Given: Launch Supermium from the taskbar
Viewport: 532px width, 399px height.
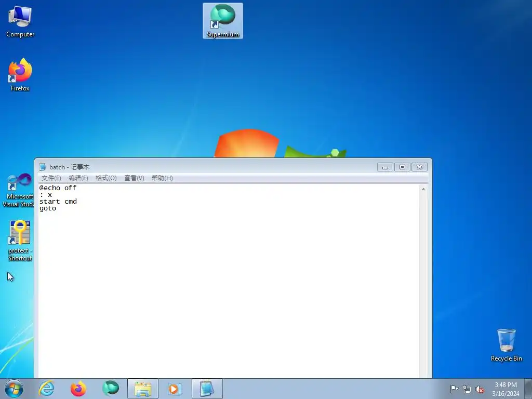Looking at the screenshot, I should [x=111, y=389].
